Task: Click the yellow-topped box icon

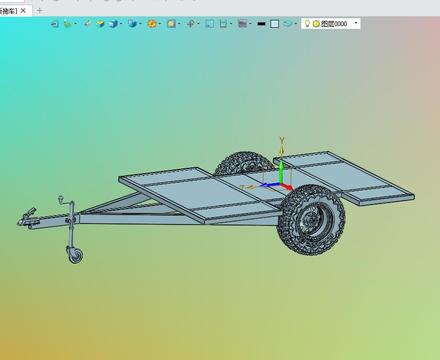Action: point(100,23)
